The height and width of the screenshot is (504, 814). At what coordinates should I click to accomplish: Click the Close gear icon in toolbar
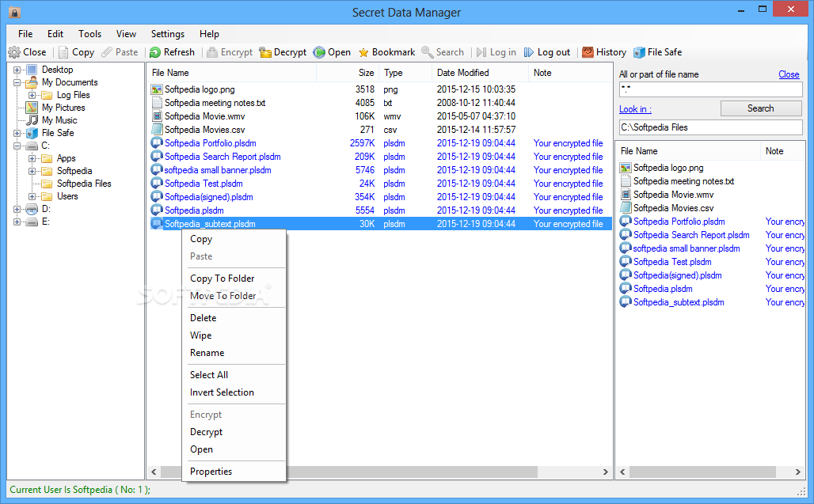[x=14, y=52]
